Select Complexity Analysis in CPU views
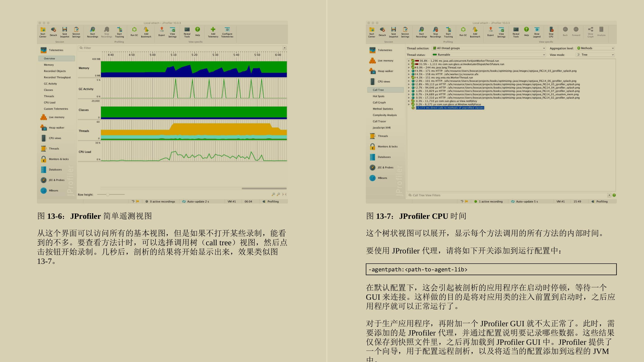Image resolution: width=644 pixels, height=362 pixels. (385, 115)
